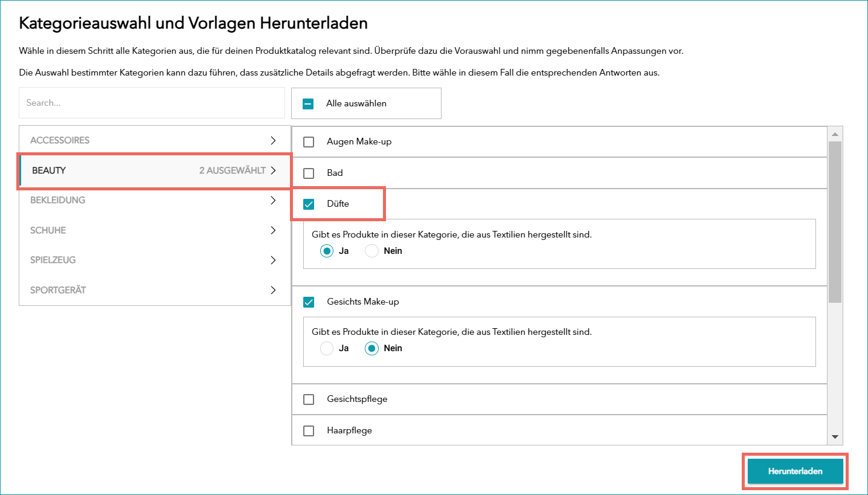Click the Herunterladen button
868x495 pixels.
tap(795, 471)
